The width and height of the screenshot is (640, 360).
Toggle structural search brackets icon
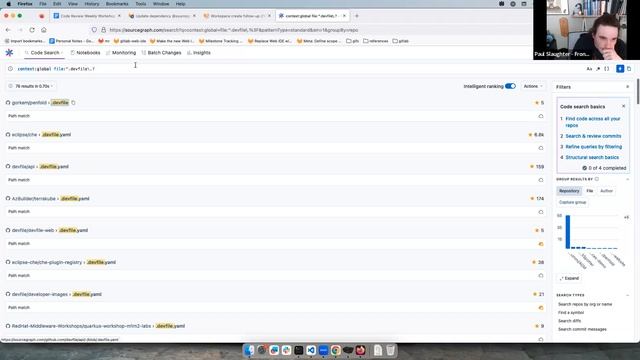click(607, 69)
